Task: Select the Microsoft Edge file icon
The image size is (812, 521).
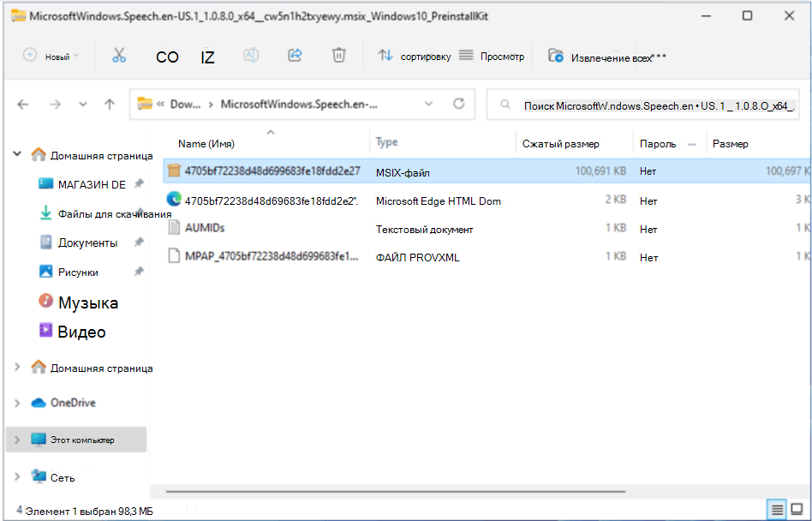Action: point(174,199)
